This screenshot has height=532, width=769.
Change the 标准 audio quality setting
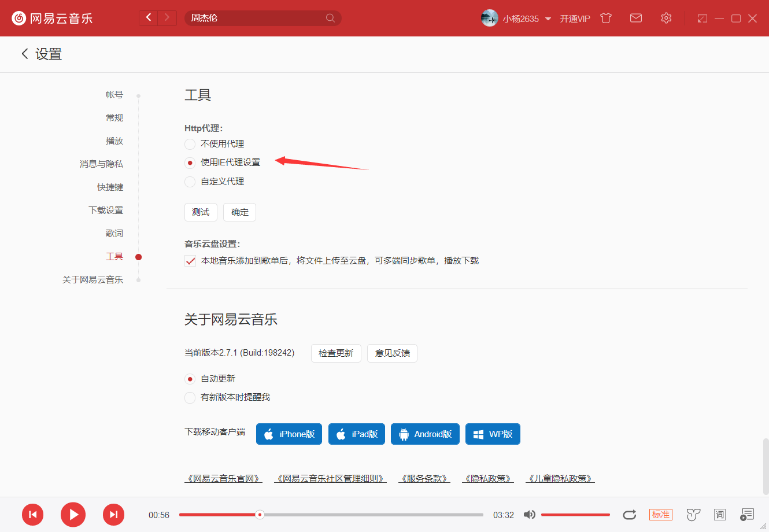point(661,515)
